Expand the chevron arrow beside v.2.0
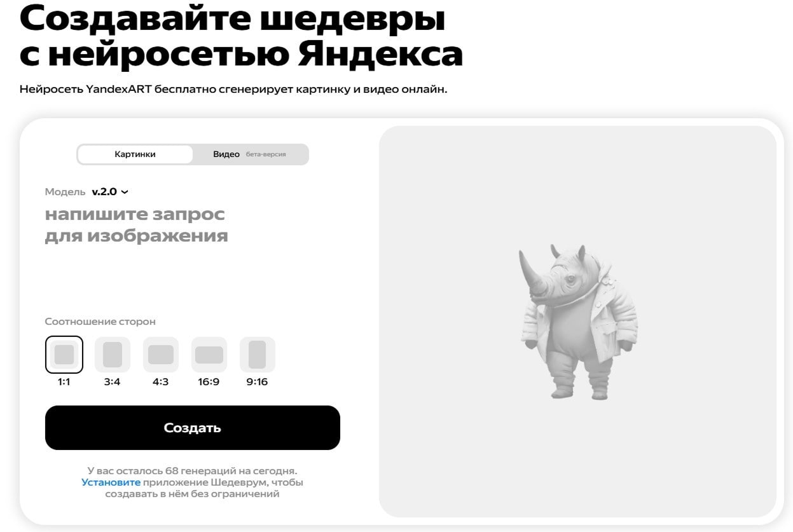793x532 pixels. click(125, 192)
